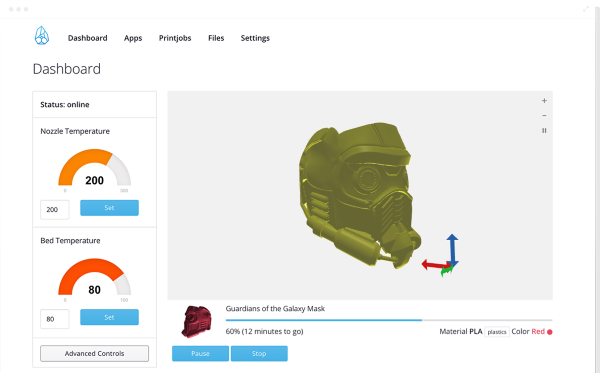Click the 'Color Red' label
The height and width of the screenshot is (373, 600).
point(528,331)
